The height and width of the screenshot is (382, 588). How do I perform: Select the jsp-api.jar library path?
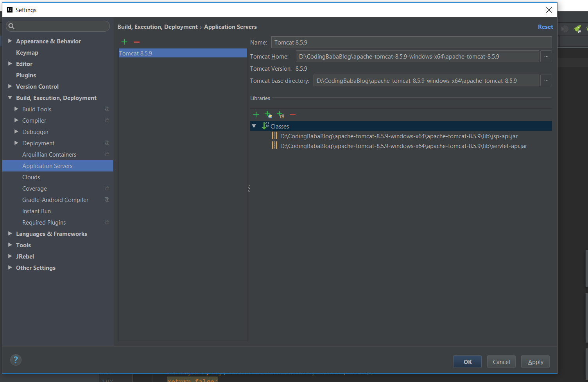point(399,136)
